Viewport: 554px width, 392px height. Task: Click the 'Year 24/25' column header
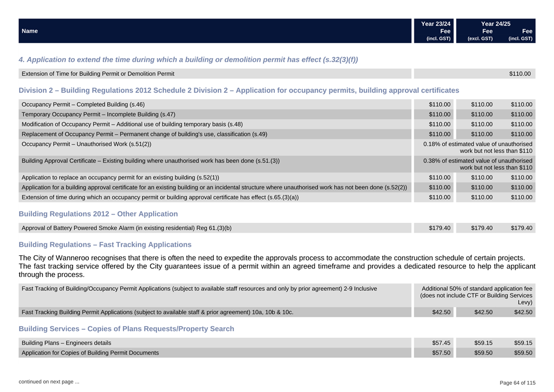[495, 24]
